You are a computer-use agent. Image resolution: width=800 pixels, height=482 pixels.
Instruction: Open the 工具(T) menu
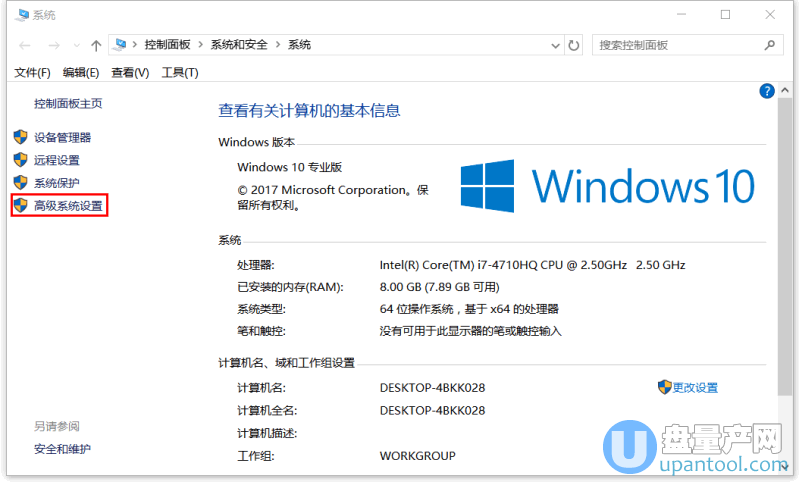180,72
